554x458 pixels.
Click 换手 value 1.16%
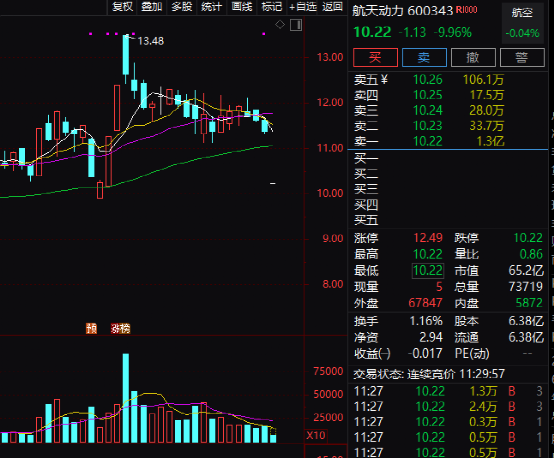426,321
